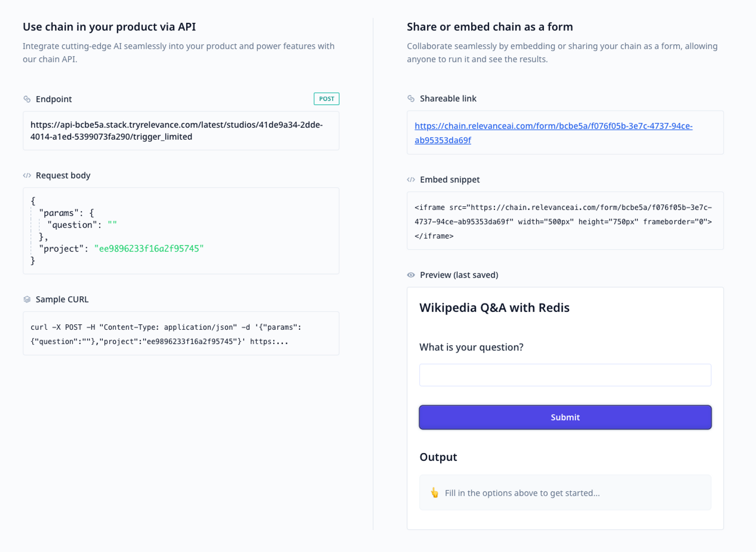Screen dimensions: 756x552
Task: Click the "Fill in the options" output box
Action: (x=565, y=493)
